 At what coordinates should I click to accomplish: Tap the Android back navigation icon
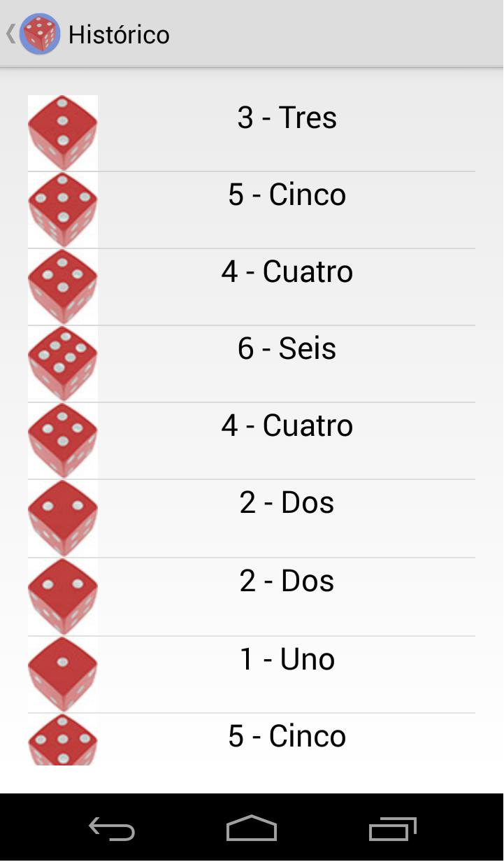tap(112, 829)
